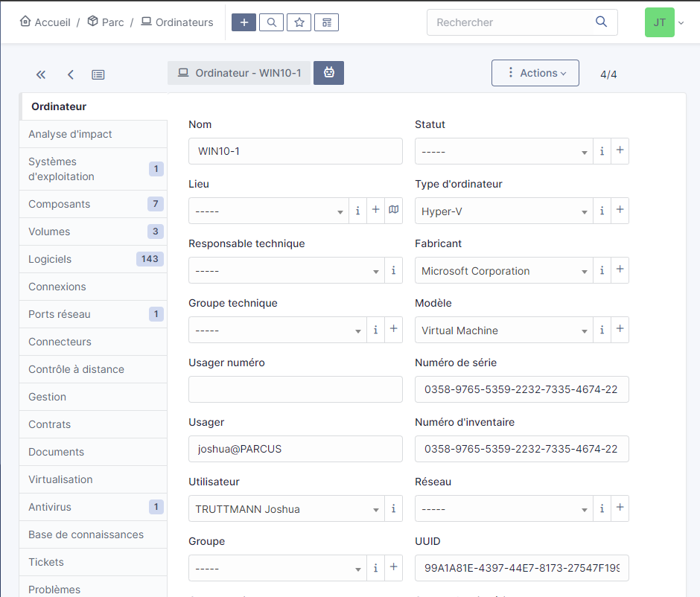The height and width of the screenshot is (597, 700).
Task: Open the Actions dropdown button
Action: pyautogui.click(x=535, y=73)
